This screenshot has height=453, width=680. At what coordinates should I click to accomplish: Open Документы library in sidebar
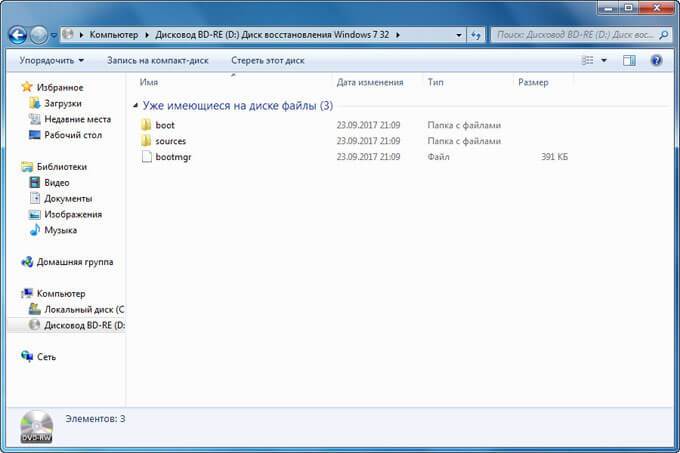click(x=68, y=198)
